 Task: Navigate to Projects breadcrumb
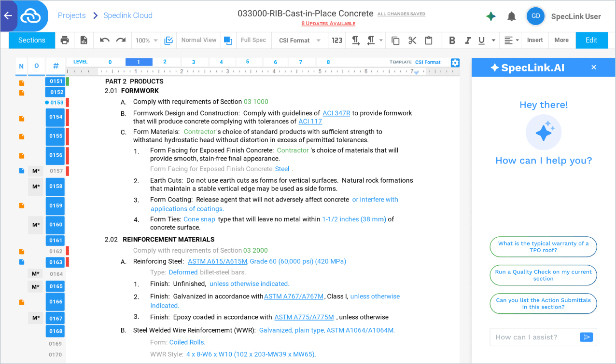(71, 15)
